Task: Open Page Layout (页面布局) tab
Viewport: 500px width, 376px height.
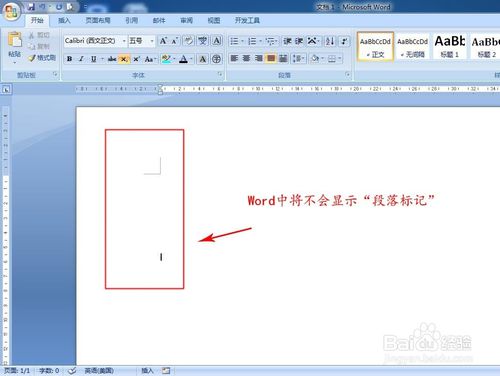Action: click(98, 20)
